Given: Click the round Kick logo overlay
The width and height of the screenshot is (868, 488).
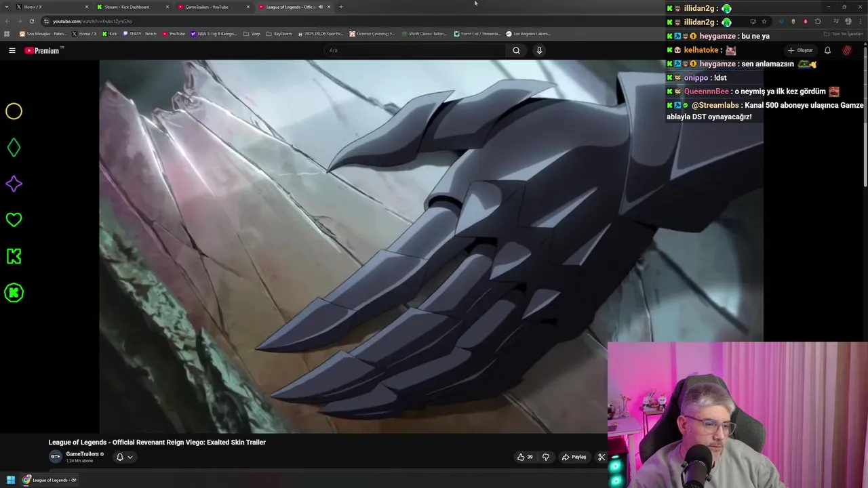Looking at the screenshot, I should point(14,293).
